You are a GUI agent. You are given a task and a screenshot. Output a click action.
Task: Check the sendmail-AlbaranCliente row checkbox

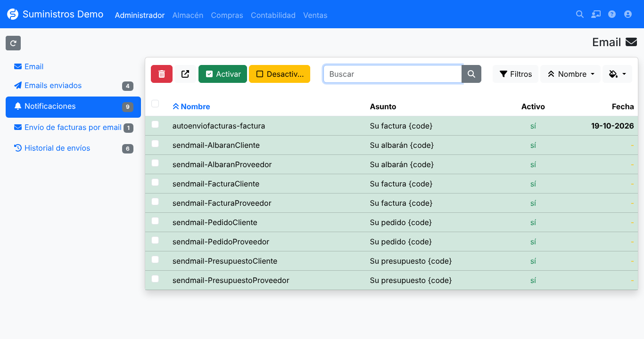click(x=155, y=144)
